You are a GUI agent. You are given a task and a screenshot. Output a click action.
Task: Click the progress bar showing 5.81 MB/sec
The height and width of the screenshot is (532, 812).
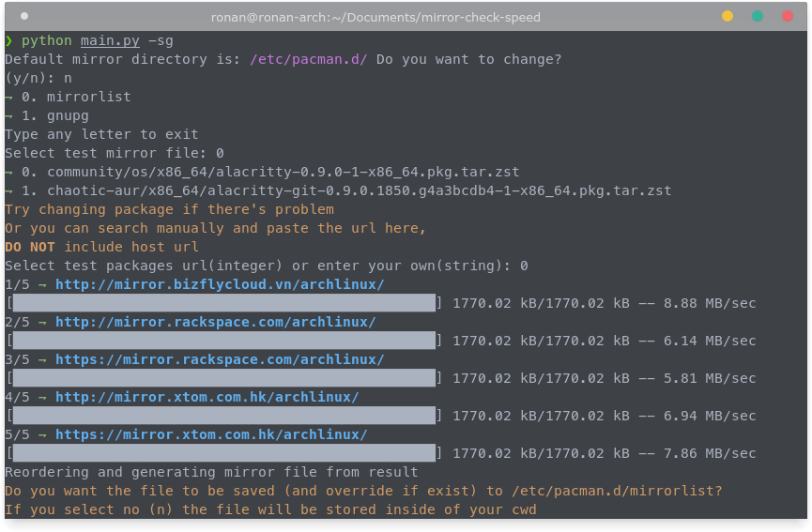(223, 378)
